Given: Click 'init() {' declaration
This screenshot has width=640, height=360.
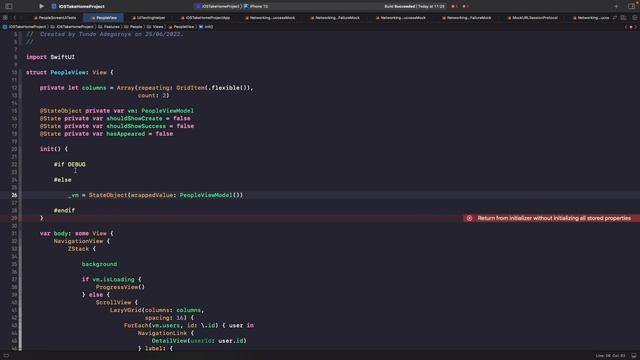Looking at the screenshot, I should pos(54,149).
